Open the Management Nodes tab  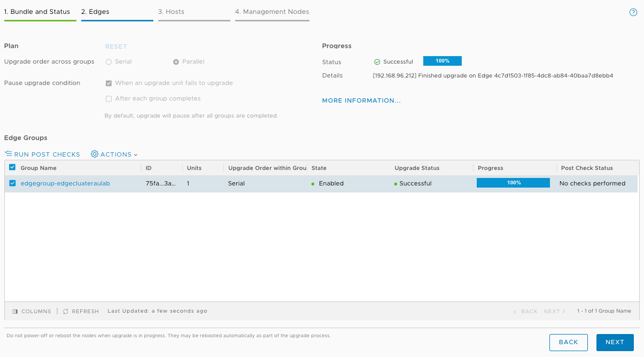tap(272, 11)
